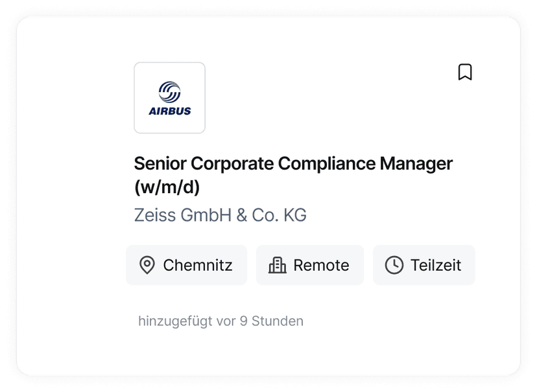Click the "9 Stunden" part of the timestamp

(x=271, y=321)
